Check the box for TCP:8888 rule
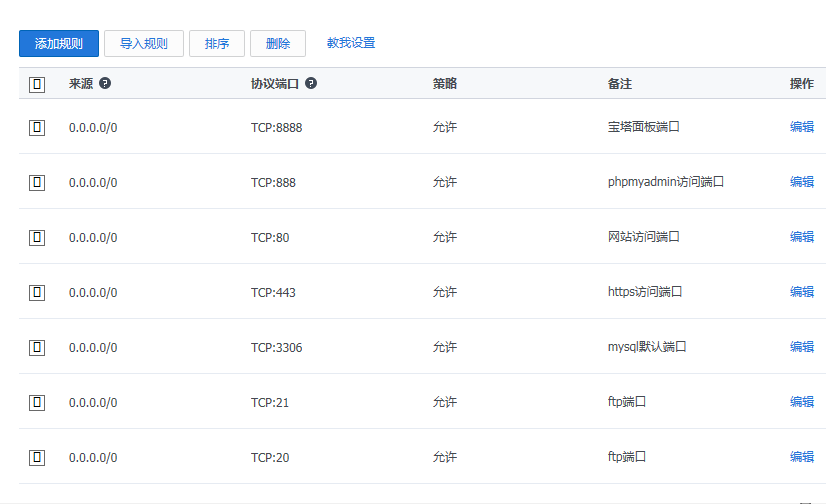This screenshot has height=504, width=826. (x=37, y=127)
